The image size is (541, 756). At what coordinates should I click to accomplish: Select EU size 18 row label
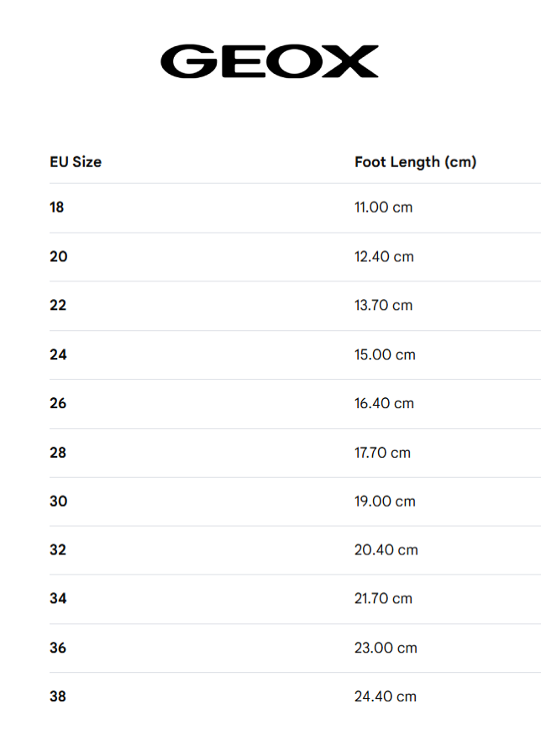[57, 207]
